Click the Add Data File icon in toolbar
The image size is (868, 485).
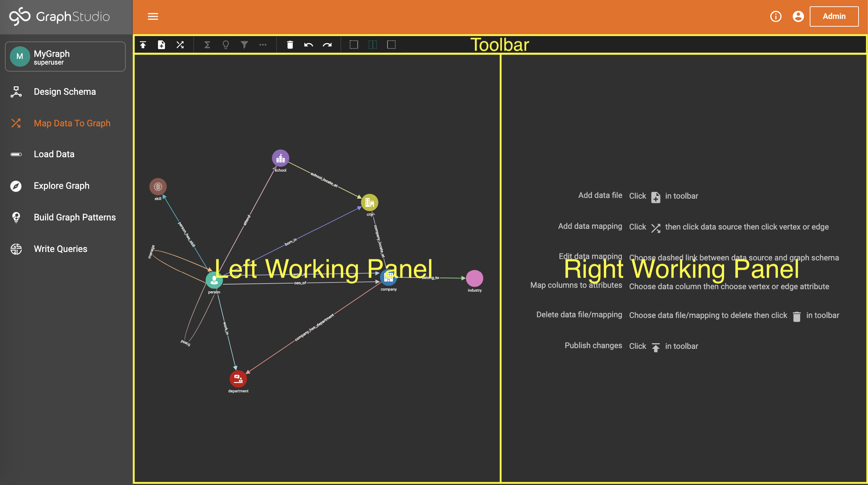point(161,45)
